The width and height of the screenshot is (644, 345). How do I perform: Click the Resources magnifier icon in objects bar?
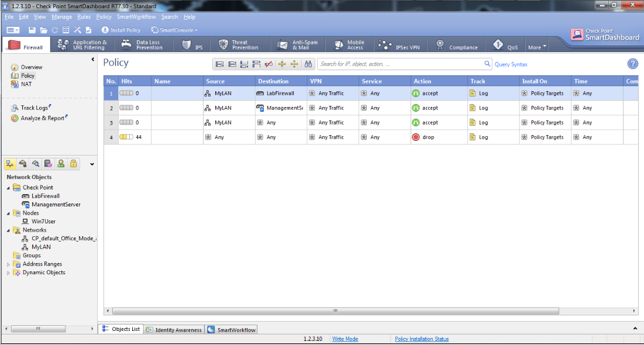[x=36, y=164]
